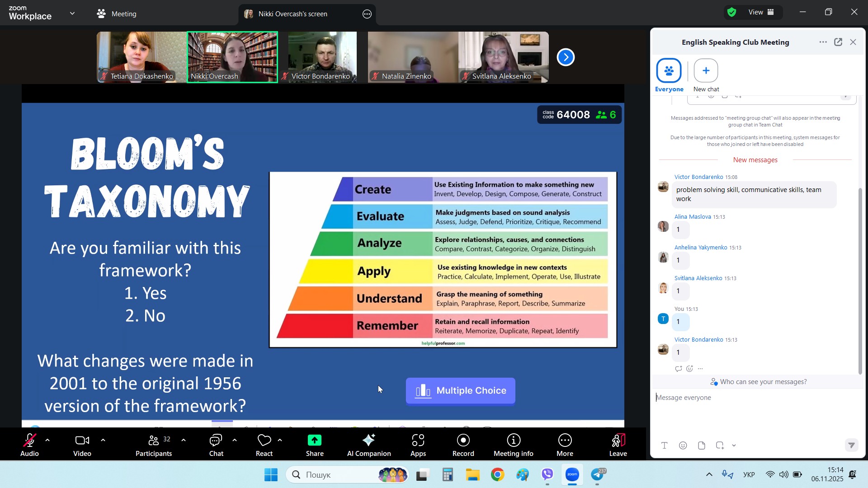Toggle the Chat panel button

(216, 445)
